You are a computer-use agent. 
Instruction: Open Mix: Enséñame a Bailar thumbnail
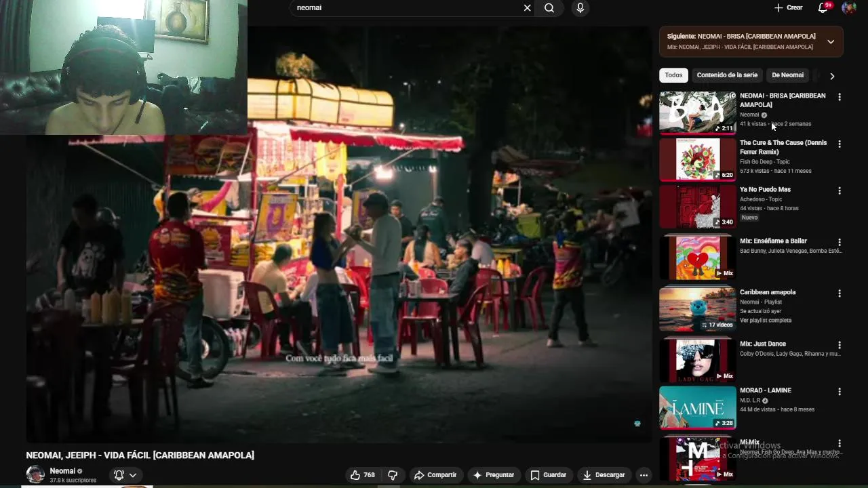click(697, 258)
